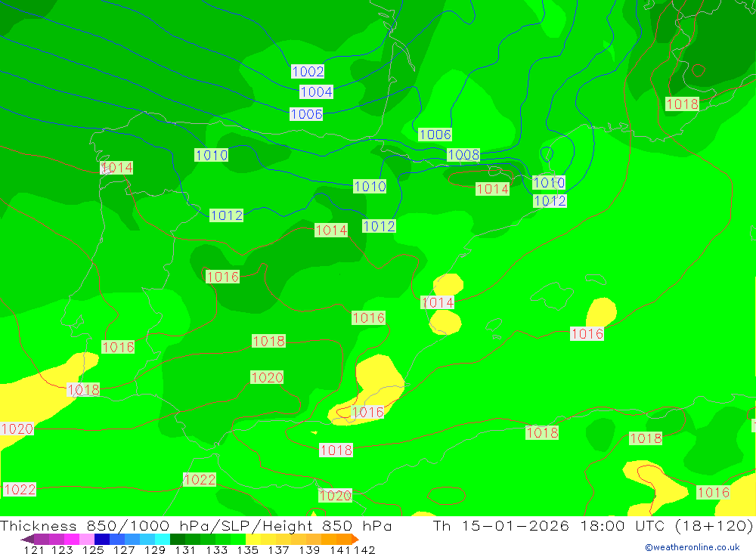The image size is (756, 554).
Task: Click the purple left arrow end of legend
Action: click(27, 539)
